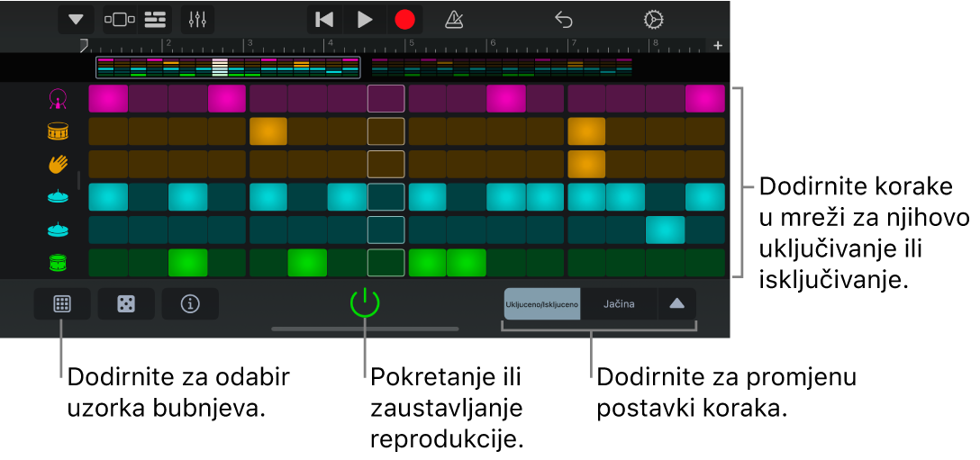
Task: Toggle green Beat Sequencer power button
Action: click(x=365, y=303)
